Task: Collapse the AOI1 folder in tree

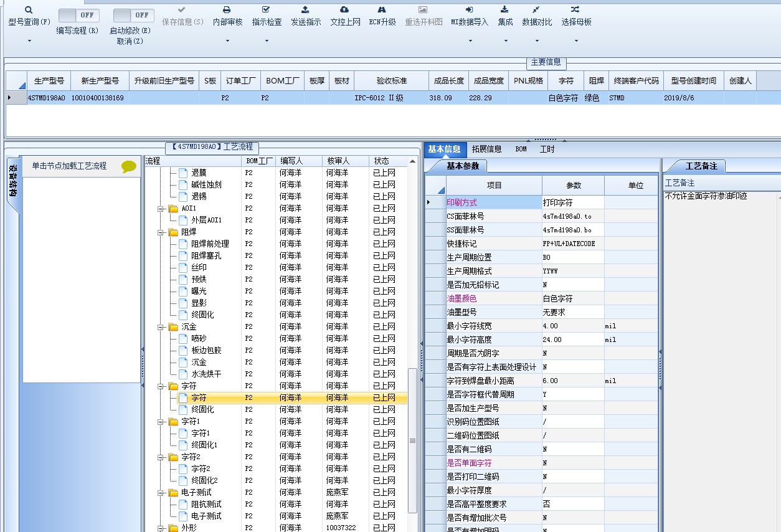Action: tap(161, 209)
